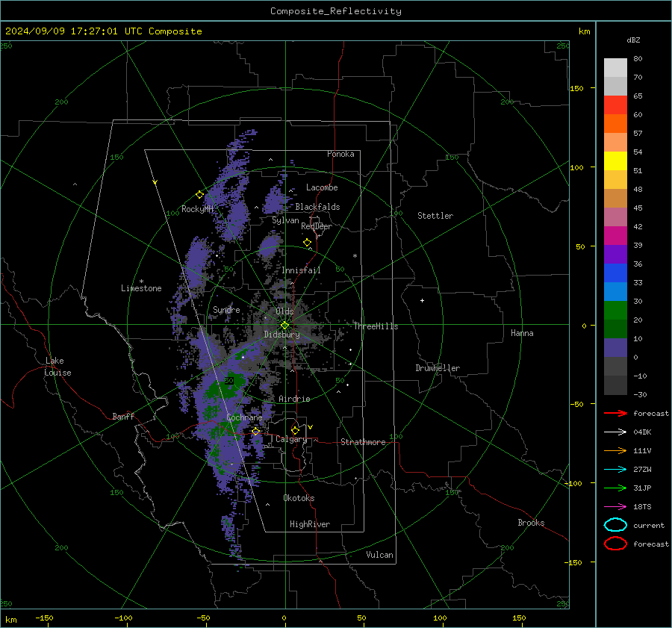Select the cyan 'current' ellipse legend icon
This screenshot has width=672, height=628.
(615, 525)
